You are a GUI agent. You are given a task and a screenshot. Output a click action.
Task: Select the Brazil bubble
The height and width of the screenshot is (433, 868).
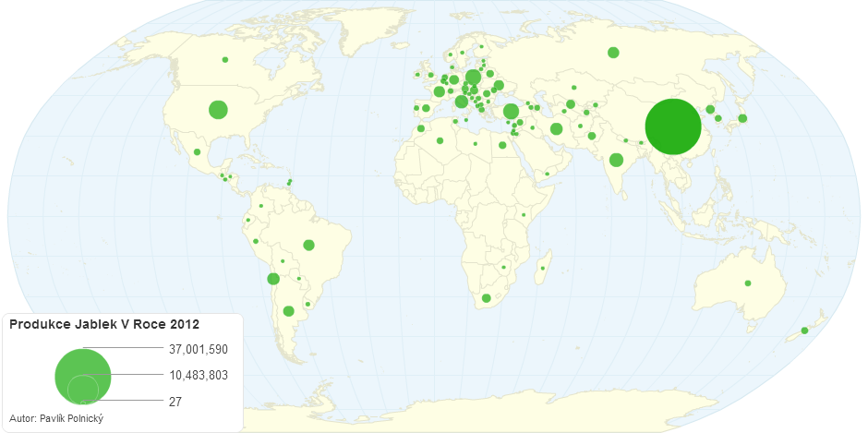308,246
